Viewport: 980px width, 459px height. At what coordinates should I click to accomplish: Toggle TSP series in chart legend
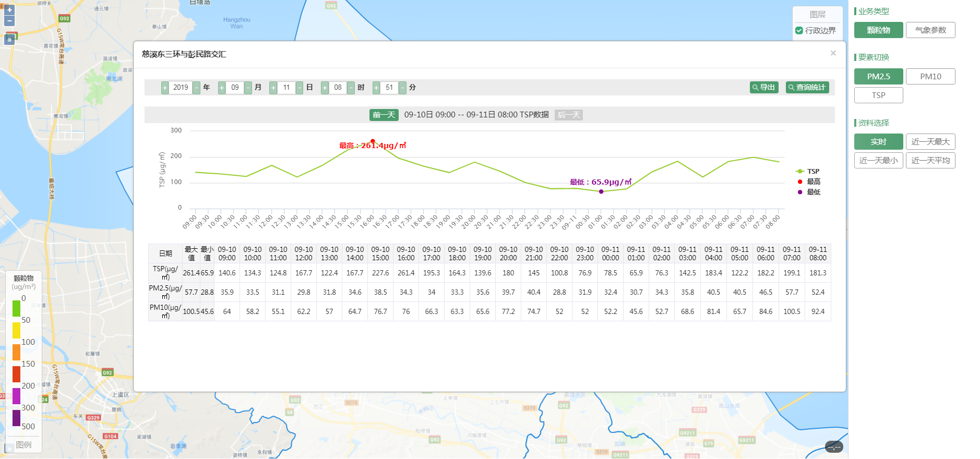[807, 171]
